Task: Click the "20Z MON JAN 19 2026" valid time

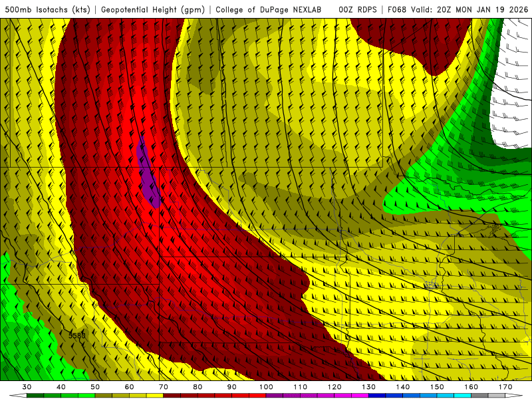Action: tap(482, 9)
